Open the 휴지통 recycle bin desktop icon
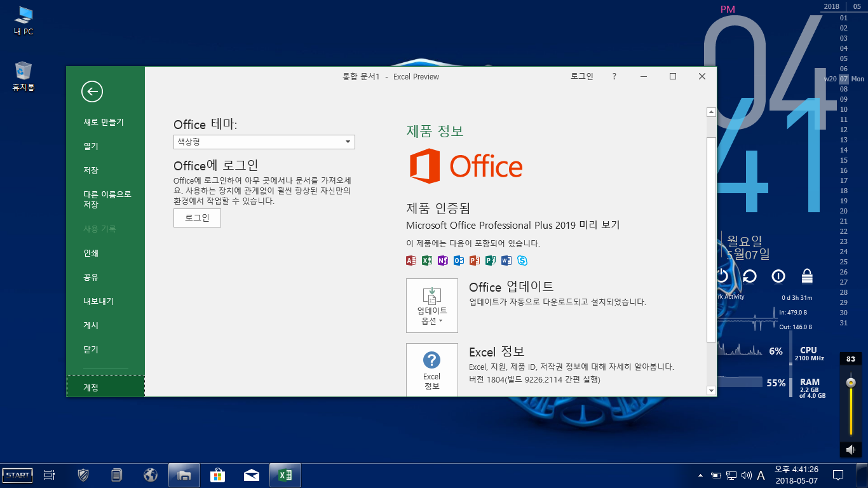This screenshot has width=868, height=488. [24, 76]
